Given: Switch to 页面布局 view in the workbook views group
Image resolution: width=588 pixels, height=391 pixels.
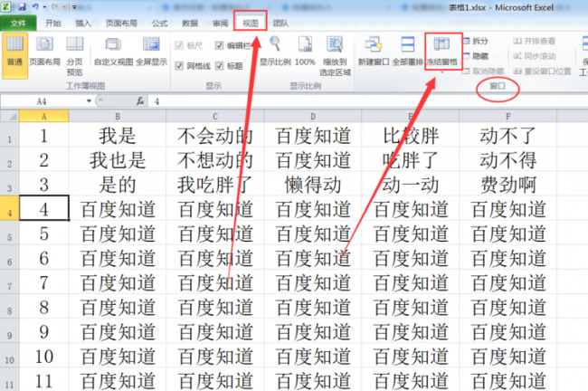Looking at the screenshot, I should [44, 52].
